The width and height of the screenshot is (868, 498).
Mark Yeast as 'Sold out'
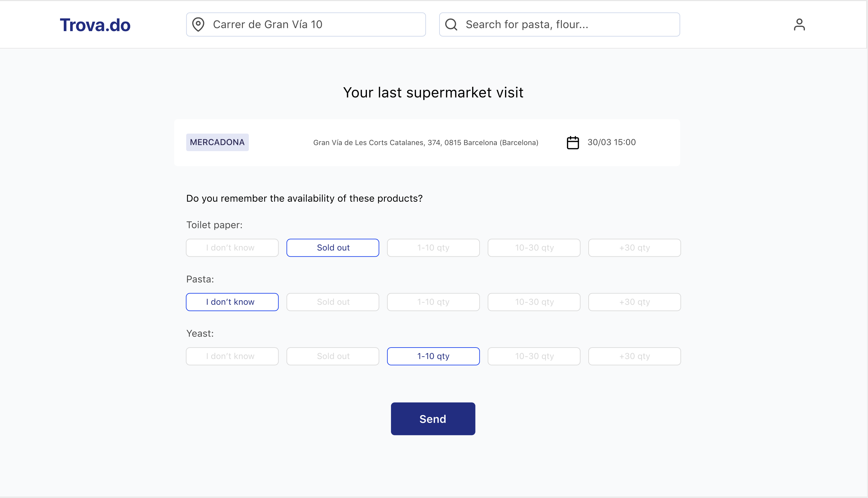(333, 356)
